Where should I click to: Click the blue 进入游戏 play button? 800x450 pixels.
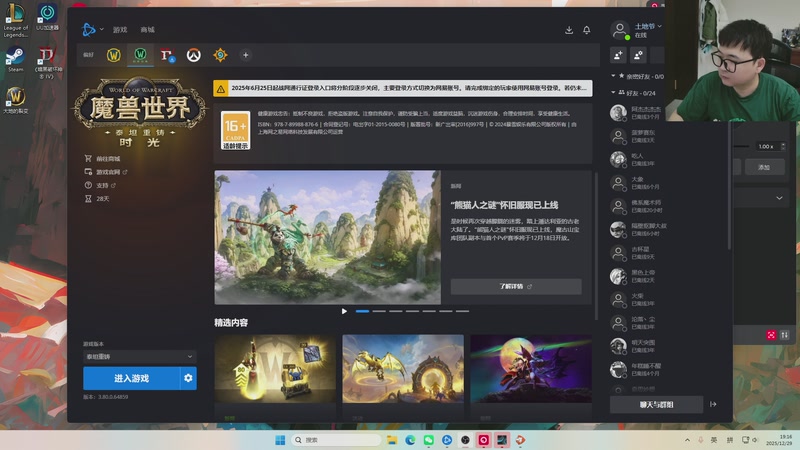click(x=132, y=378)
